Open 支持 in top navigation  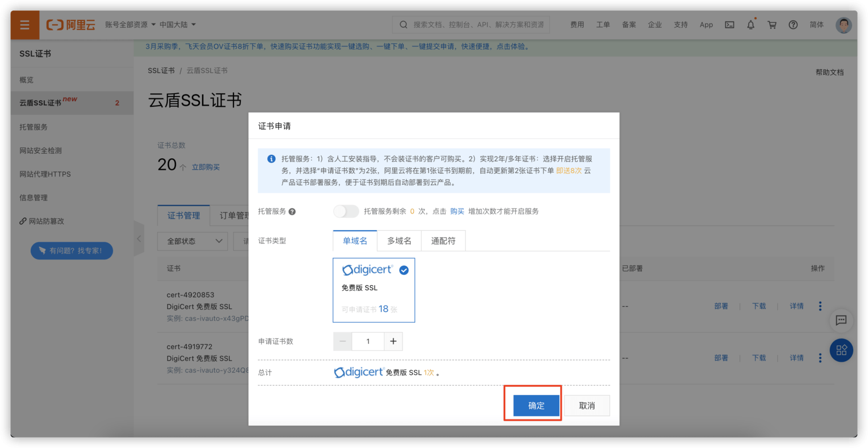pos(681,25)
